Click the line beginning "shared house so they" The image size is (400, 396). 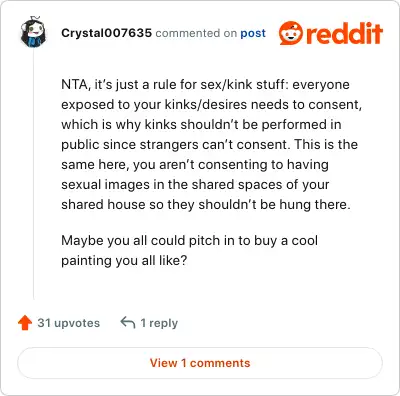[206, 205]
